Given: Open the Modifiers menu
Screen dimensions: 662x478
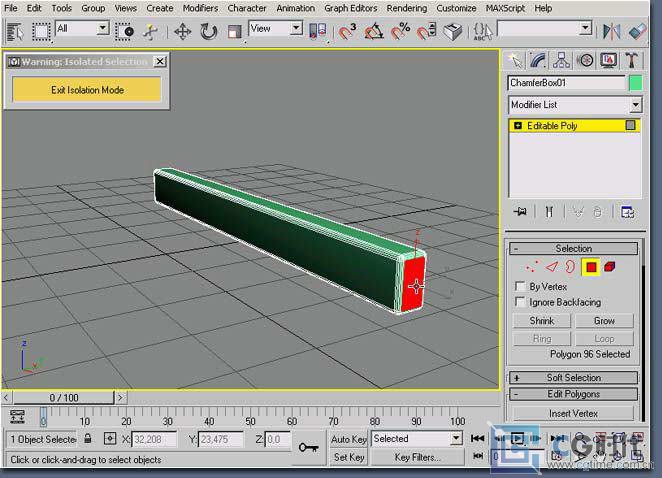Looking at the screenshot, I should pyautogui.click(x=200, y=8).
